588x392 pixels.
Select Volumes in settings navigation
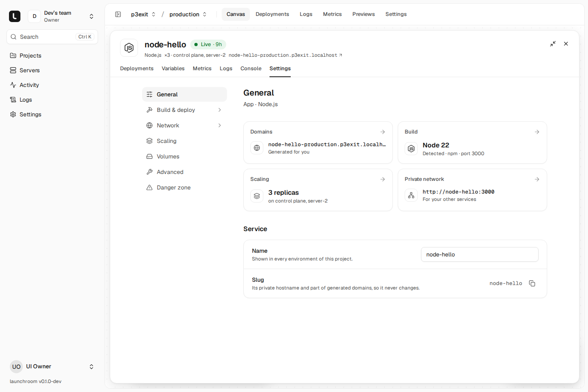pyautogui.click(x=185, y=156)
